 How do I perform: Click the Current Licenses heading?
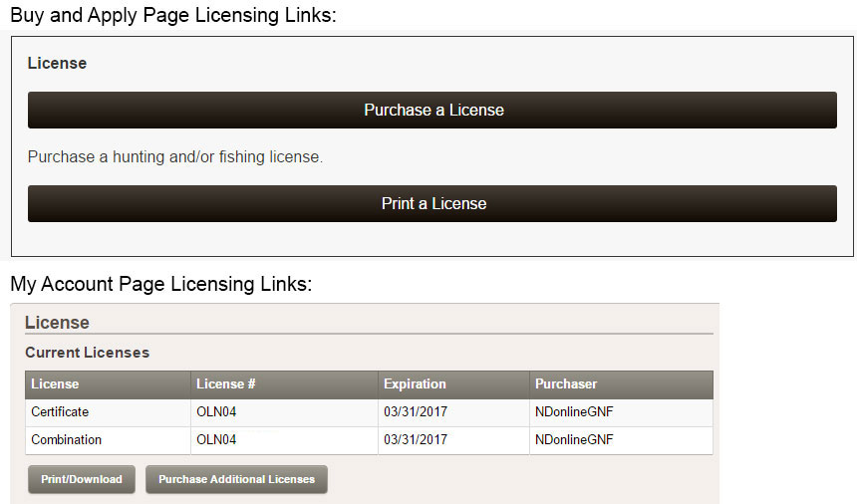(x=88, y=353)
